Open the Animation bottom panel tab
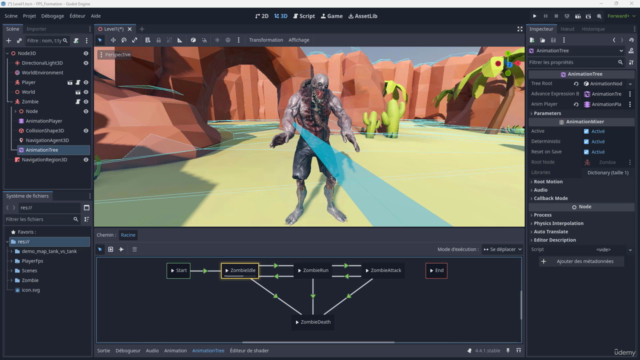Screen dimensions: 640x360 (176, 351)
